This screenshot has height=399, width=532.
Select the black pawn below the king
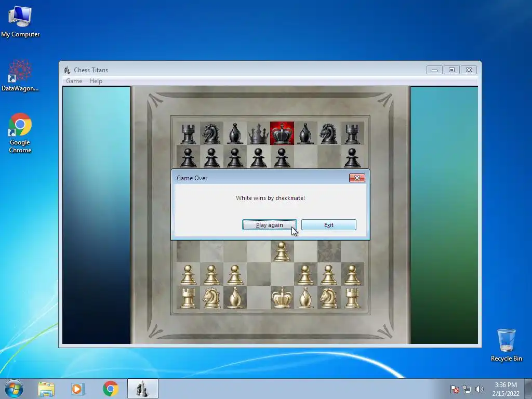point(282,157)
